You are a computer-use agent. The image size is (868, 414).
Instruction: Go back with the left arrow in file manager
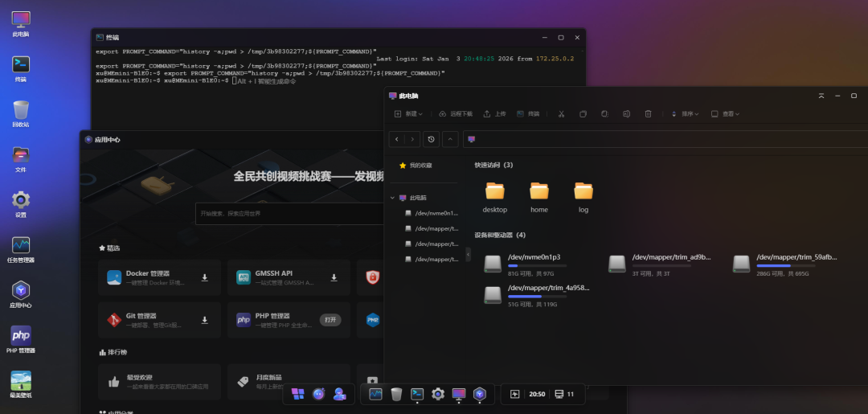[396, 140]
